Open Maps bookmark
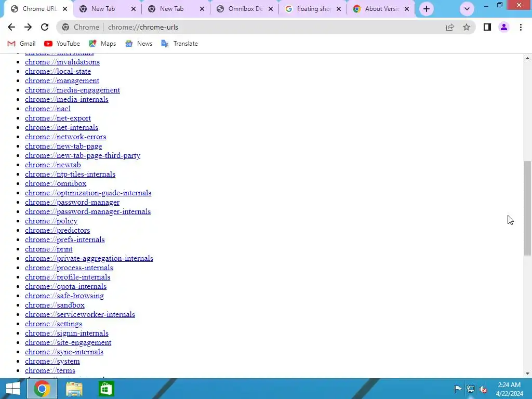This screenshot has width=532, height=399. (x=102, y=44)
